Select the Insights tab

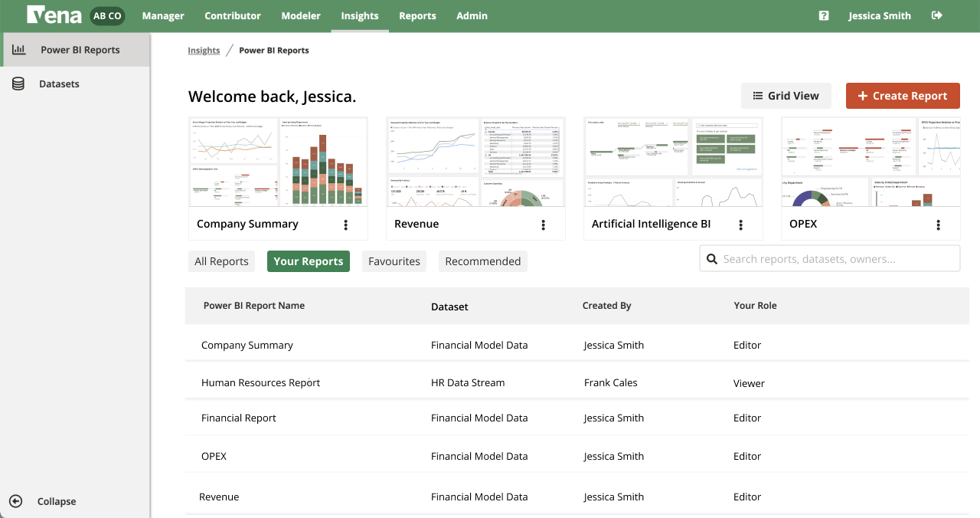click(360, 15)
